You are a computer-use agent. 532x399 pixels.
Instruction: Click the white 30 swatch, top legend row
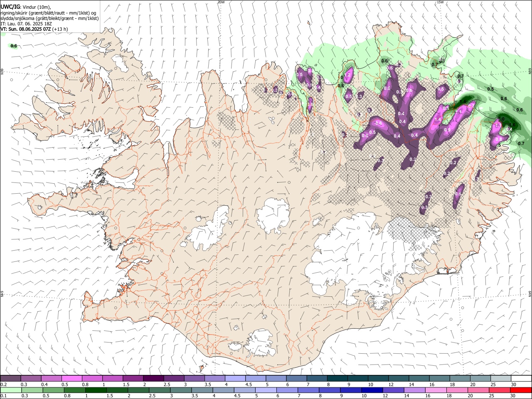click(x=521, y=378)
